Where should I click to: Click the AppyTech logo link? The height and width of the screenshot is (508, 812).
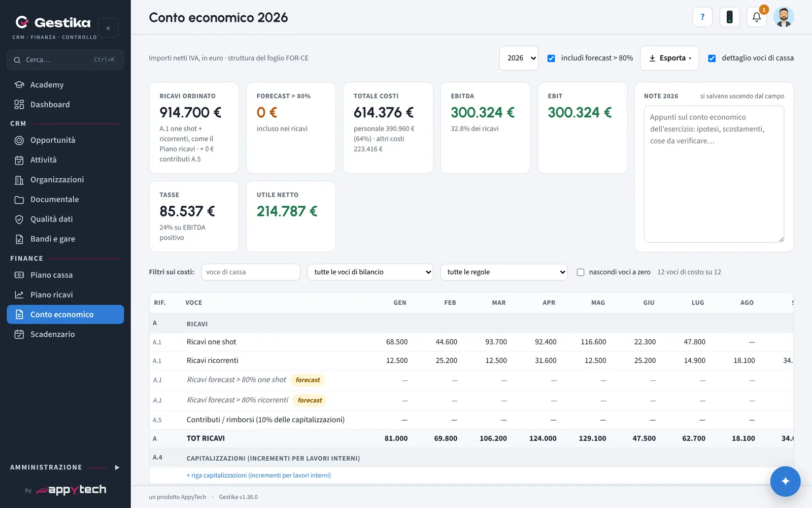[x=71, y=490]
